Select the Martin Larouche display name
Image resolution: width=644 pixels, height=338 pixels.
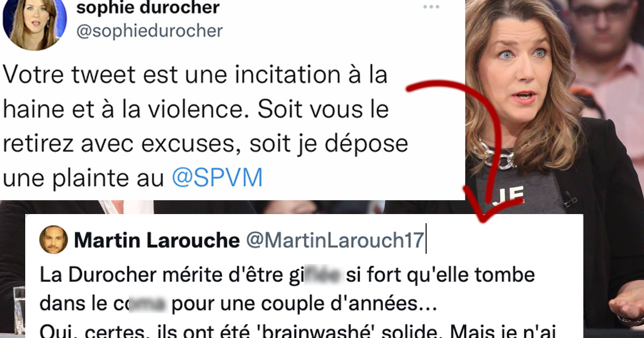(157, 240)
